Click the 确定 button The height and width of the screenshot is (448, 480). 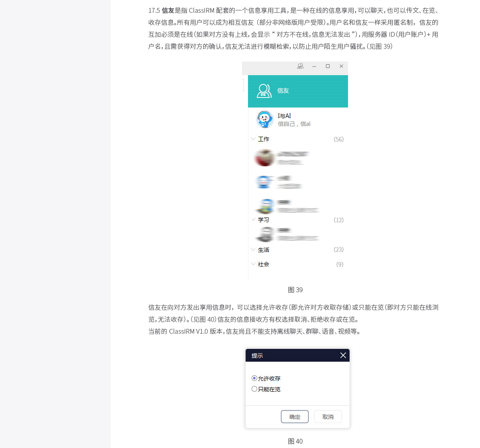(x=295, y=416)
